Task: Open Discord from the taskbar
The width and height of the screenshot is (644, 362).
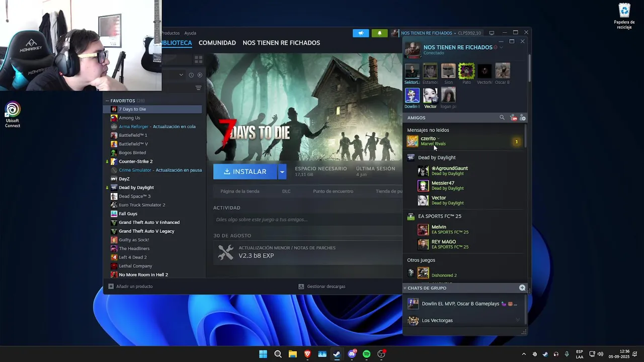Action: click(x=352, y=354)
